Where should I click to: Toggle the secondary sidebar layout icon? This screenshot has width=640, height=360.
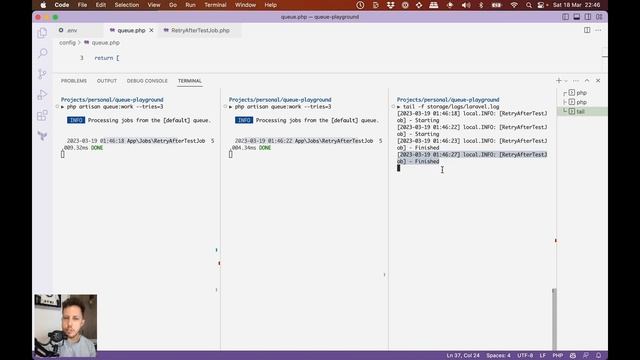588,17
